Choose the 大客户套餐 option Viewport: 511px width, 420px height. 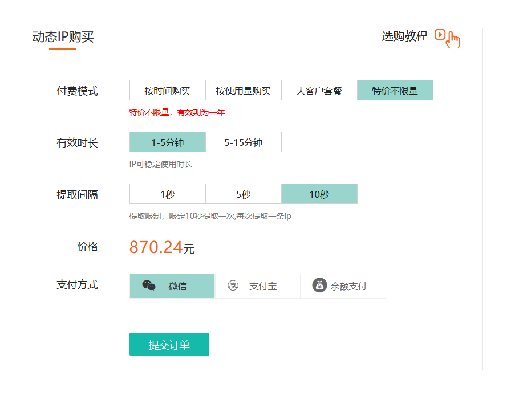click(x=319, y=91)
